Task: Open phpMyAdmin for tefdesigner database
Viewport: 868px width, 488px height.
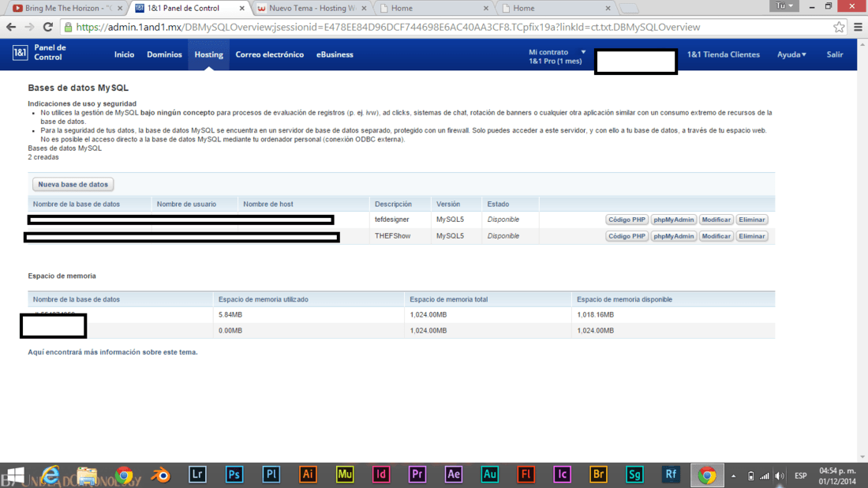Action: pyautogui.click(x=673, y=220)
